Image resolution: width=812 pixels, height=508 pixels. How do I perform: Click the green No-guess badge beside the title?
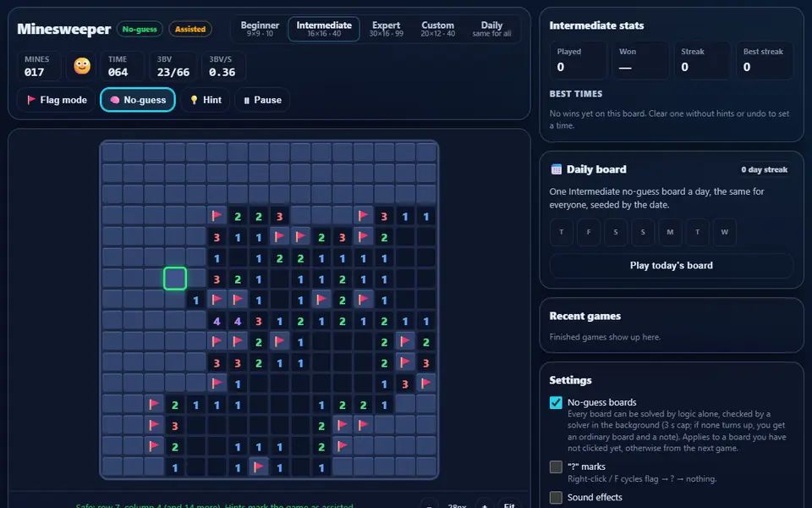(140, 29)
